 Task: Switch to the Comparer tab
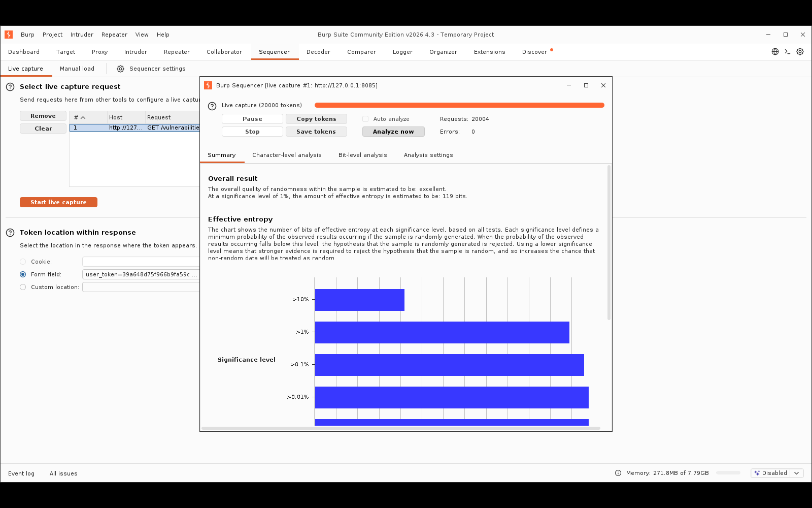[361, 52]
